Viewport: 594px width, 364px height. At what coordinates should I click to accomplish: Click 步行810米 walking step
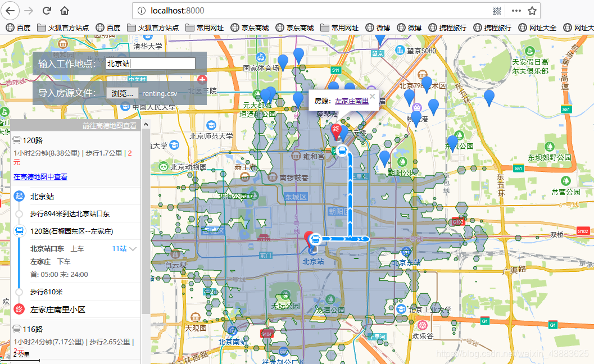point(47,292)
